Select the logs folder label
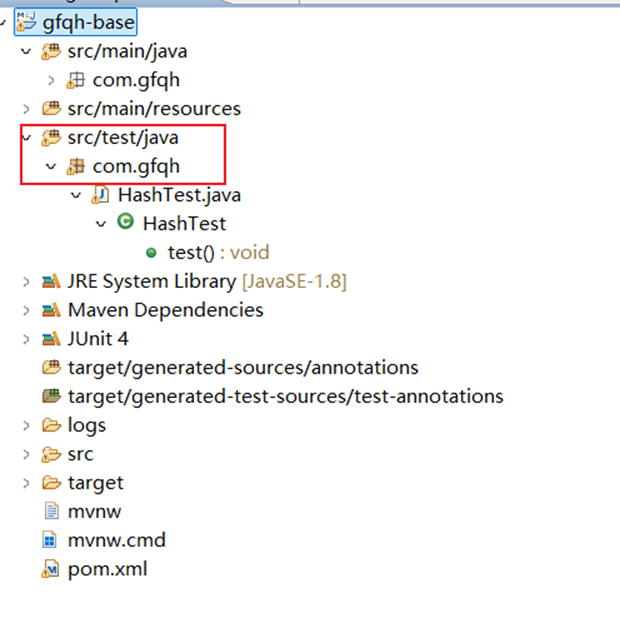The image size is (620, 633). pyautogui.click(x=87, y=426)
